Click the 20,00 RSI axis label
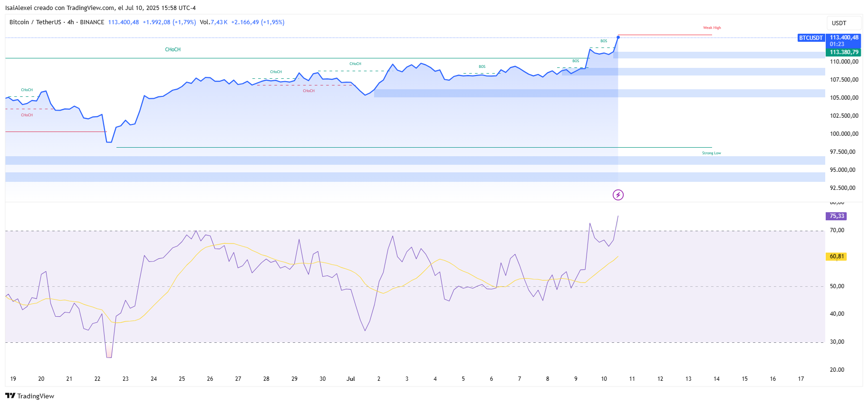This screenshot has width=868, height=405. point(837,370)
